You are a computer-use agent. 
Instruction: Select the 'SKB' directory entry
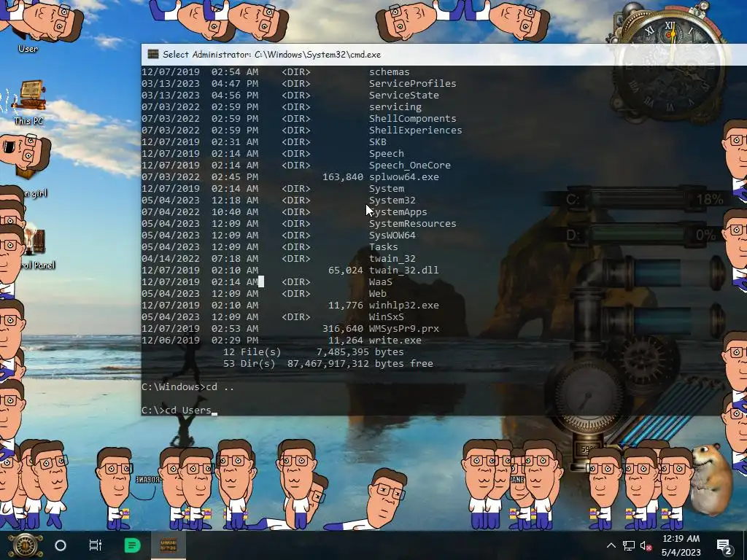pyautogui.click(x=378, y=142)
